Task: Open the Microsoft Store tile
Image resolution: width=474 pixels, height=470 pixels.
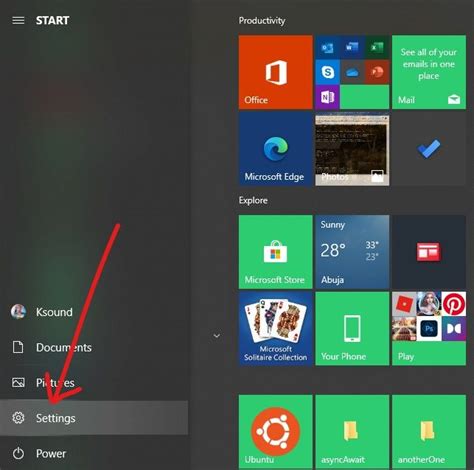Action: pos(275,252)
